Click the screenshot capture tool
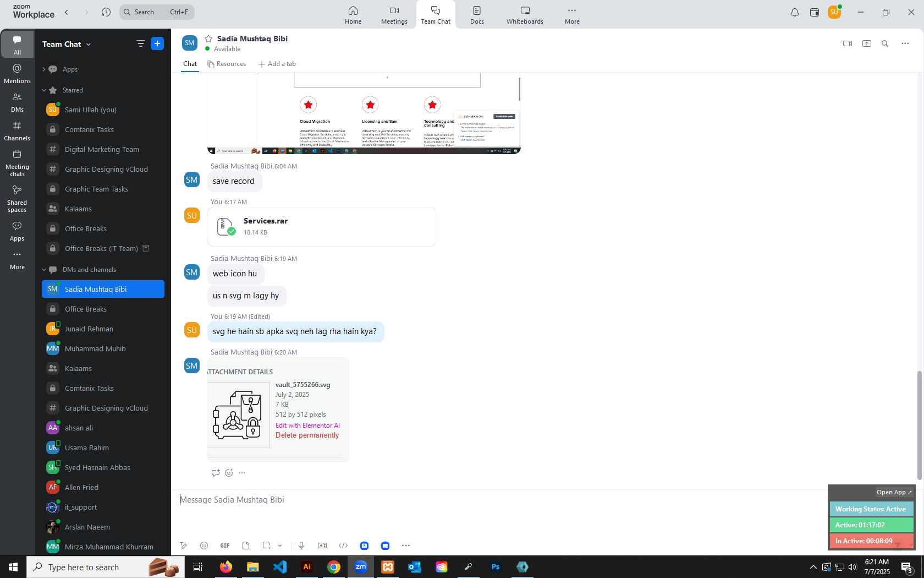The image size is (924, 578). (x=266, y=546)
